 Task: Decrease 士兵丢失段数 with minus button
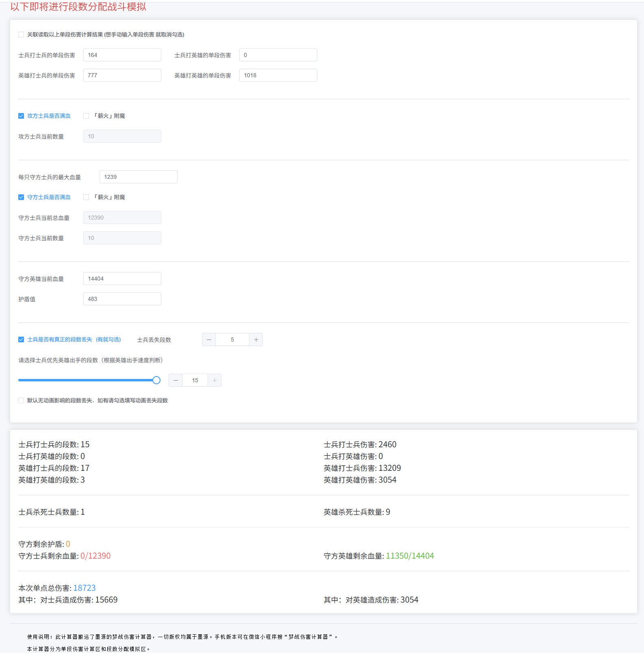pos(209,340)
